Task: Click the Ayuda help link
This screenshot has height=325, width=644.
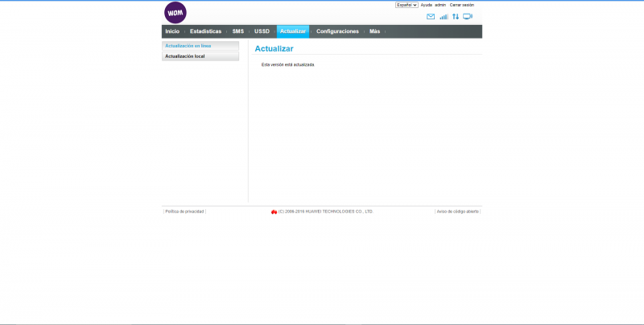Action: 426,5
